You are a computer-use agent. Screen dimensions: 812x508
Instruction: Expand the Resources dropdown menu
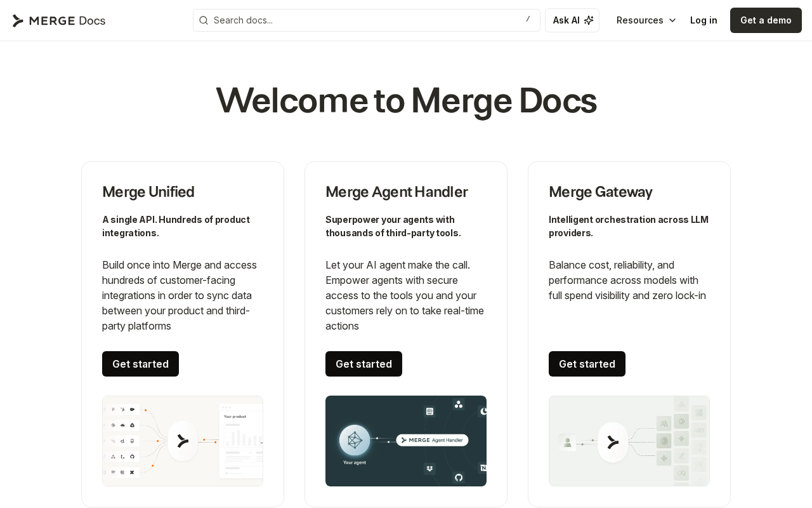(x=646, y=20)
